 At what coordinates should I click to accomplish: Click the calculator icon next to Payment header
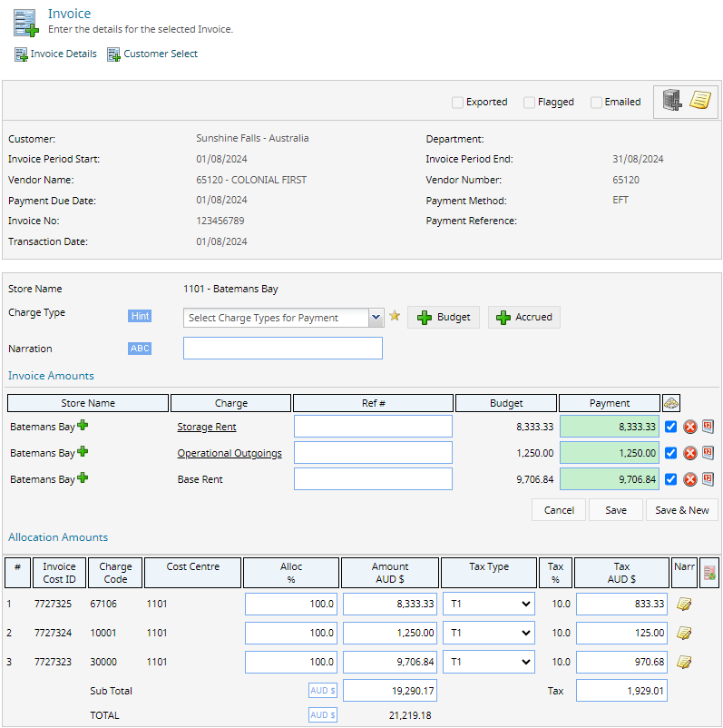click(671, 403)
